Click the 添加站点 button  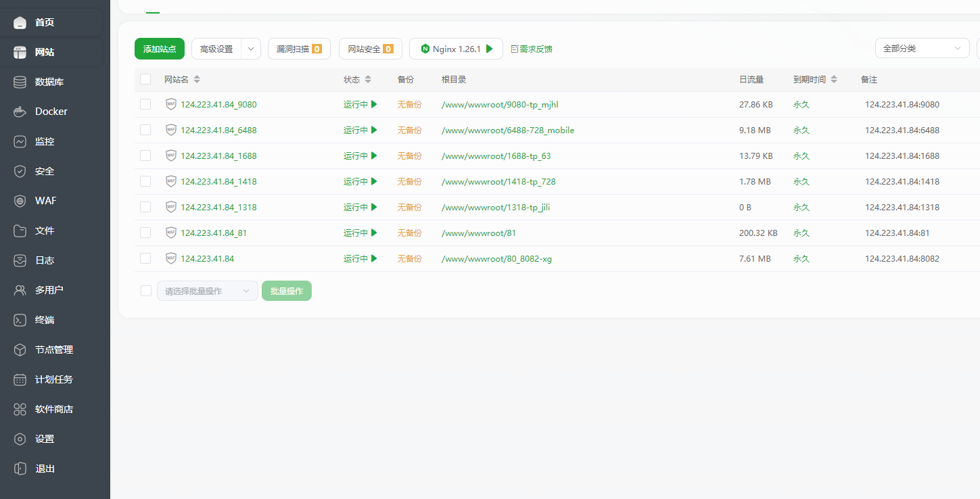click(160, 49)
